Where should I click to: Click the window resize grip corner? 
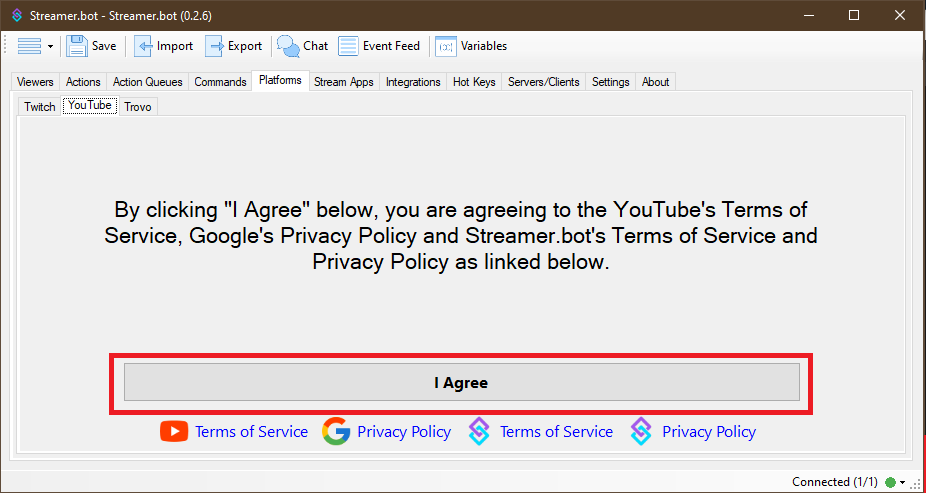pos(917,484)
